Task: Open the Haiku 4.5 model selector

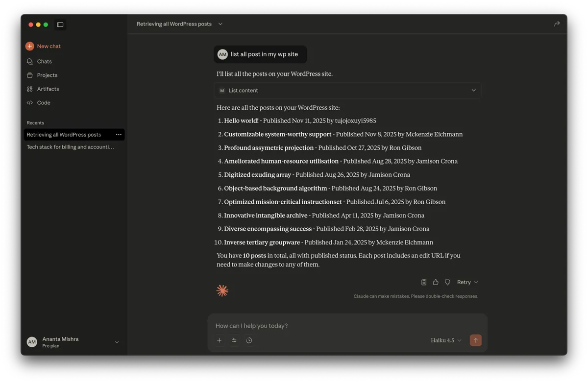Action: click(446, 340)
